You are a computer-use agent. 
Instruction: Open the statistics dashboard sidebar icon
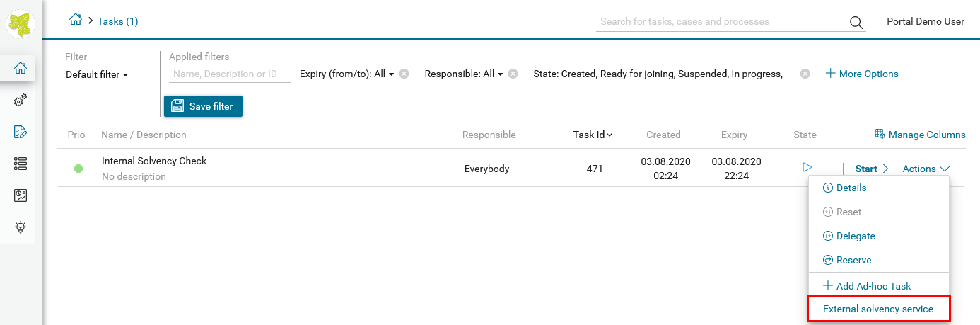(21, 195)
